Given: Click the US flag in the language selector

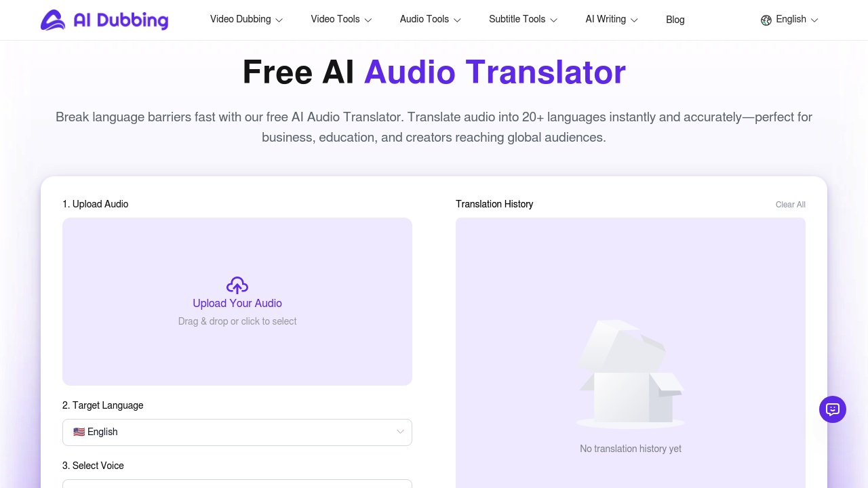Looking at the screenshot, I should click(79, 432).
